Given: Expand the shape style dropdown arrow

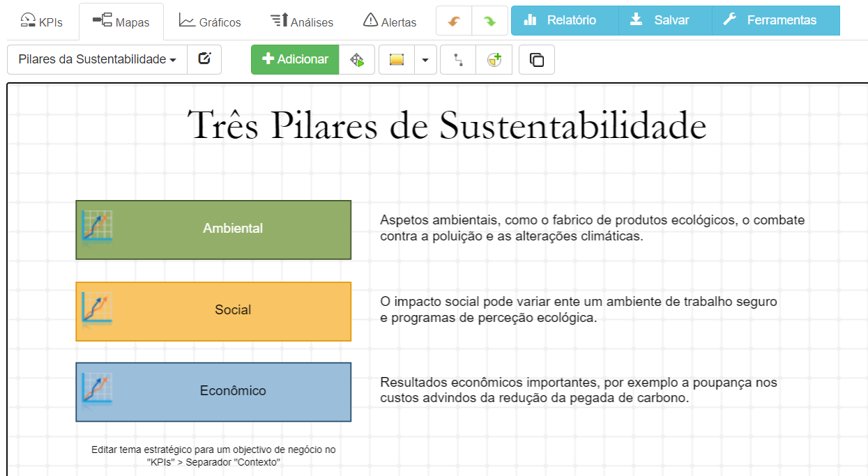Looking at the screenshot, I should click(x=425, y=59).
